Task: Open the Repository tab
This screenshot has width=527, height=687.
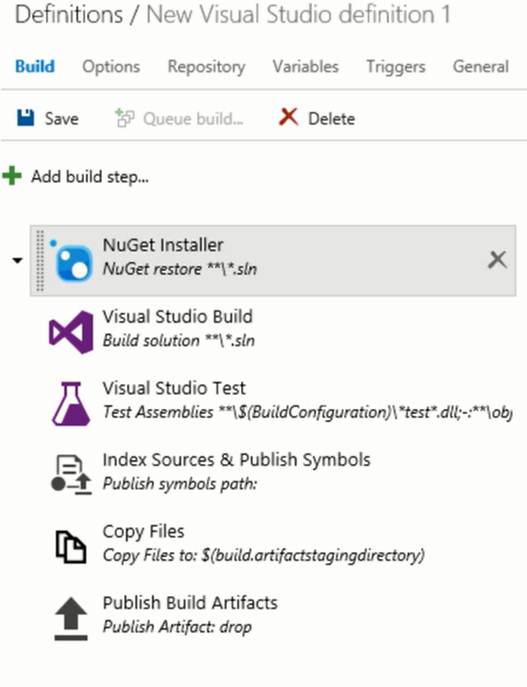Action: [206, 67]
